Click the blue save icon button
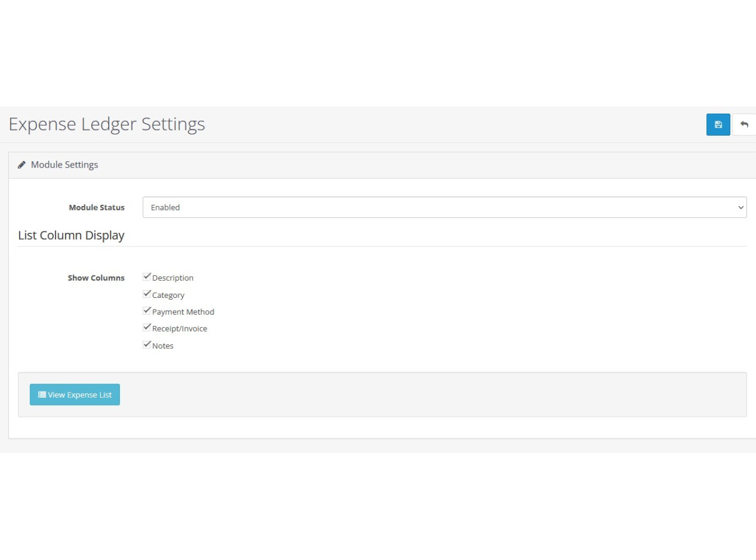756x560 pixels. [x=718, y=124]
